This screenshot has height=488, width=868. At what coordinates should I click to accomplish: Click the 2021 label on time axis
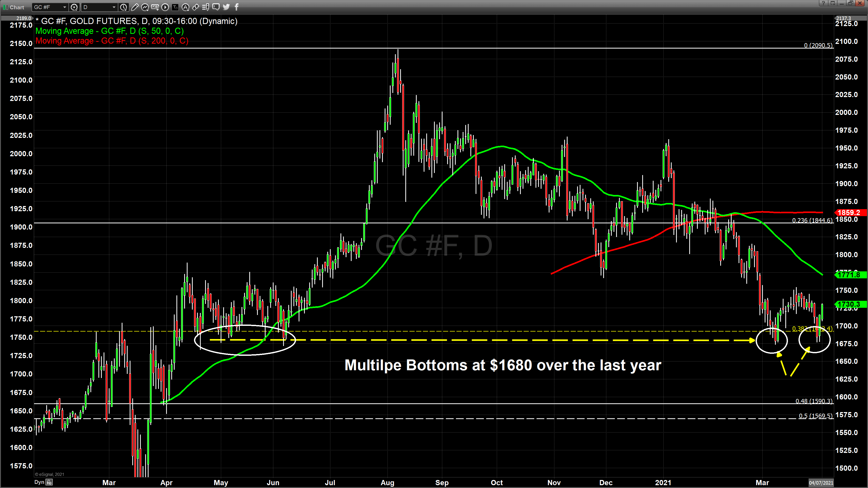[663, 483]
